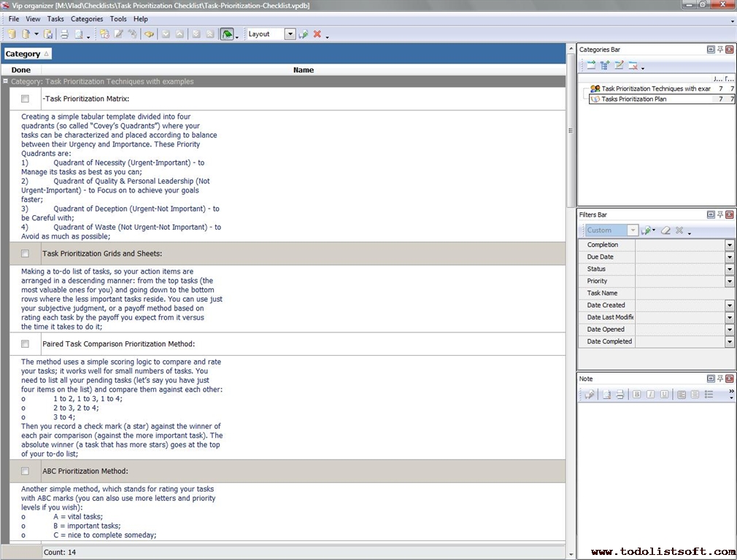The height and width of the screenshot is (560, 737).
Task: Click the delete category icon in Categories Bar
Action: tap(633, 66)
